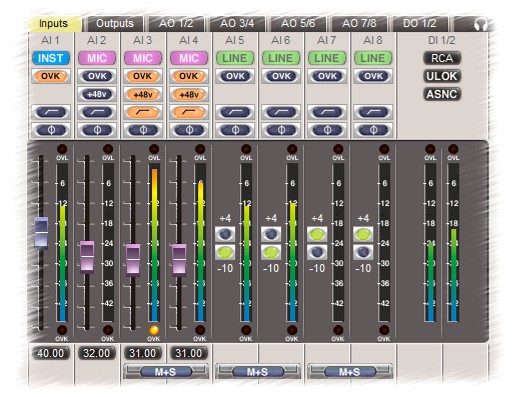Switch to the Outputs tab

114,24
